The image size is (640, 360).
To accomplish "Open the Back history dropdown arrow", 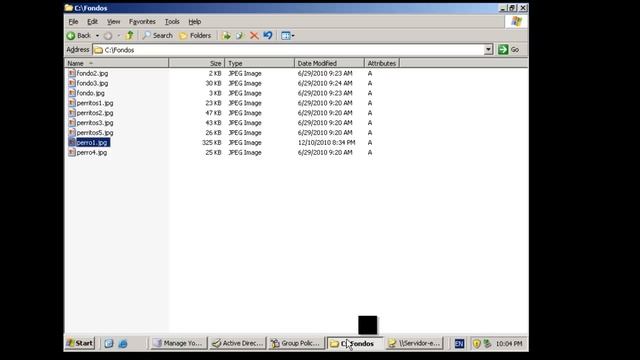I will click(97, 36).
